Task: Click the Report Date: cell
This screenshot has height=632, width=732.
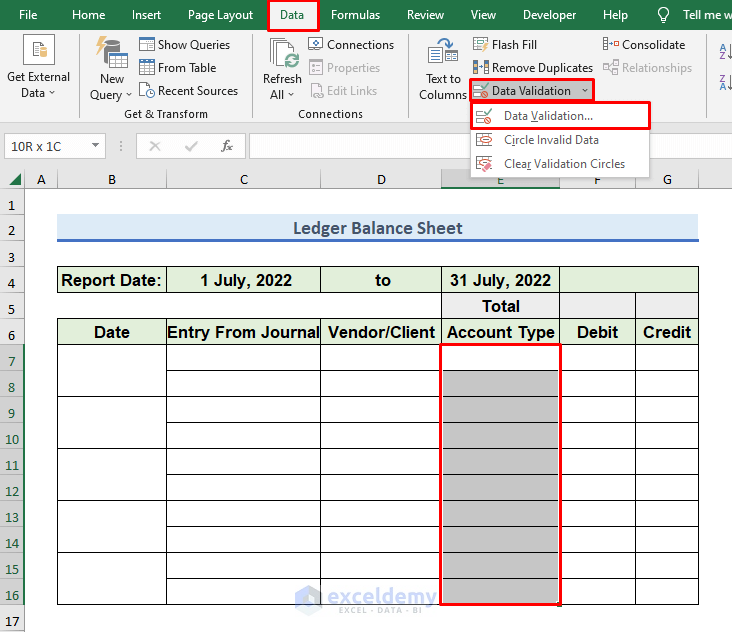Action: click(x=112, y=280)
